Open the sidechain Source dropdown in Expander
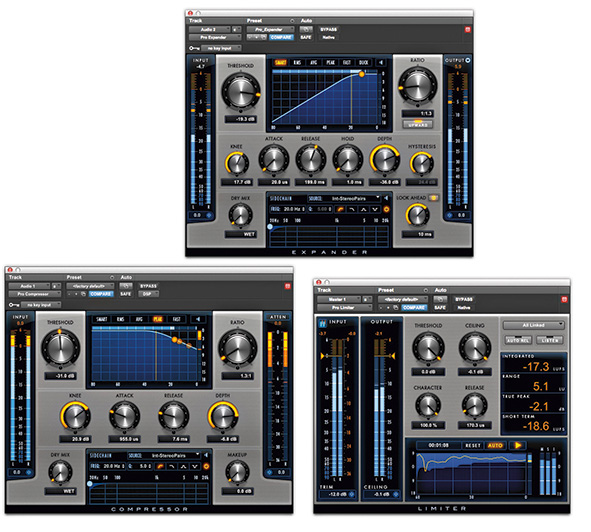The image size is (591, 532). click(x=344, y=198)
